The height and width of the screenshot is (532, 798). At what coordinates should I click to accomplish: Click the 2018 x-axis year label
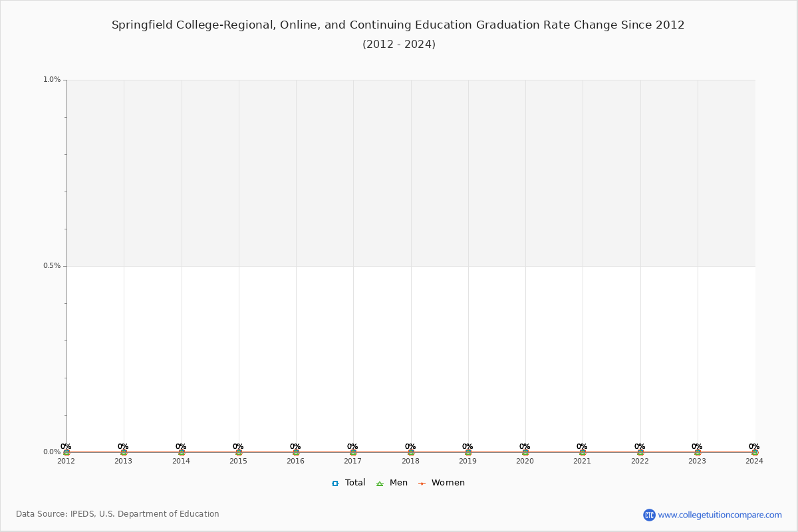[x=410, y=461]
